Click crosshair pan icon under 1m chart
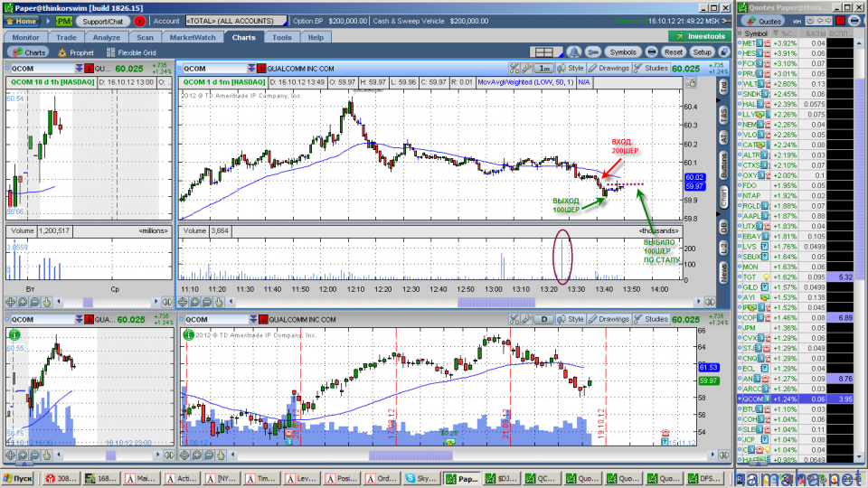This screenshot has width=868, height=488. click(x=183, y=302)
